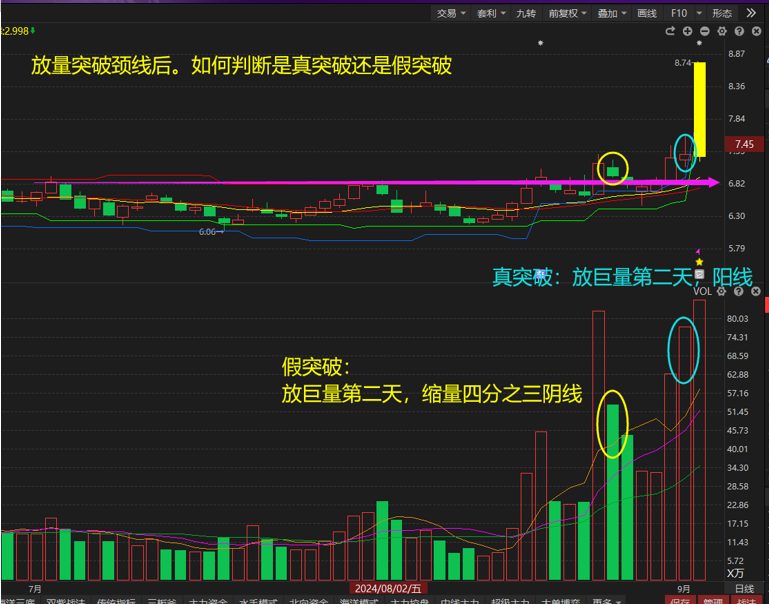The image size is (769, 604).
Task: Select the tall yellow last candlestick
Action: point(700,109)
